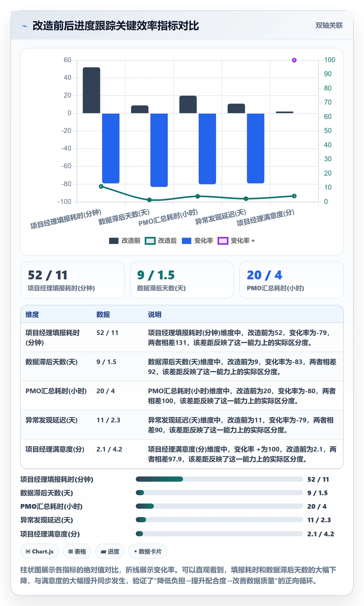Viewport: 364px width, 606px height.
Task: Click the 异常发现延迟 progress bar
Action: [x=219, y=520]
